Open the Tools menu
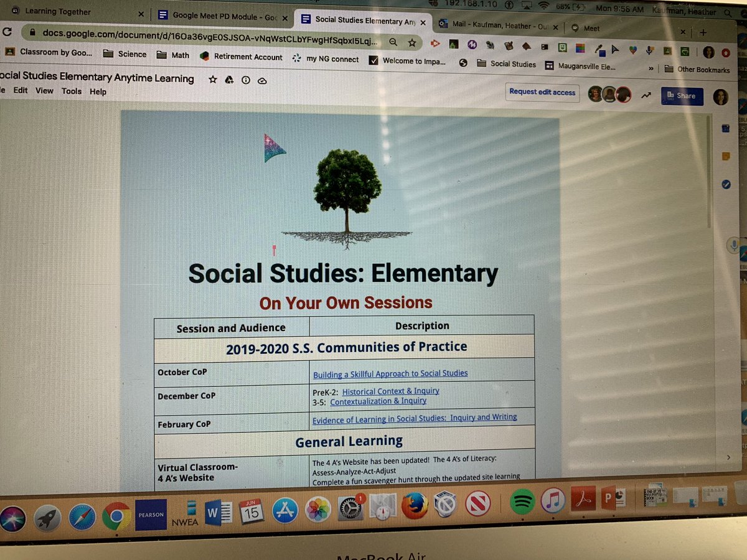The height and width of the screenshot is (560, 747). [72, 91]
